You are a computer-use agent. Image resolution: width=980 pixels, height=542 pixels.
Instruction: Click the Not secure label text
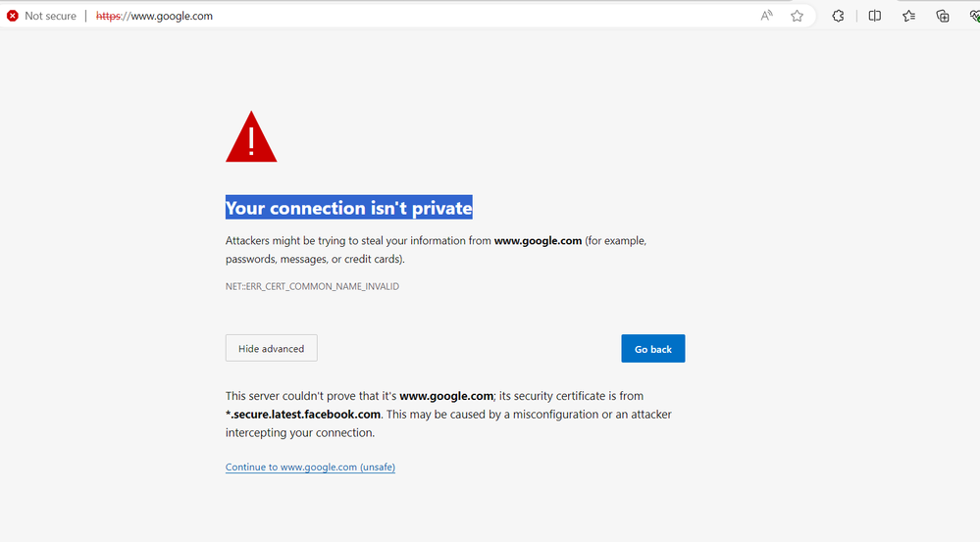(50, 16)
